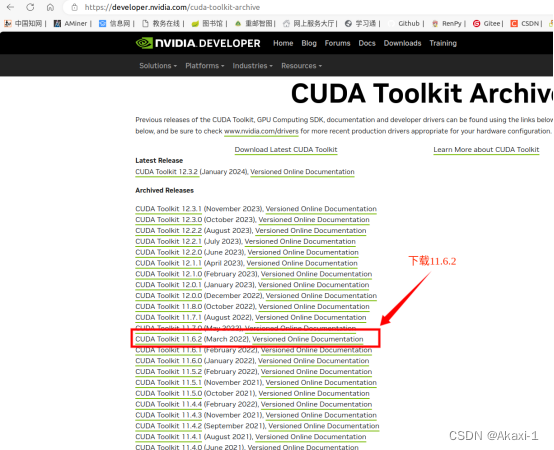Open documentation link for 11.4.2 row
Viewport: 554px width, 450px height.
[x=324, y=426]
